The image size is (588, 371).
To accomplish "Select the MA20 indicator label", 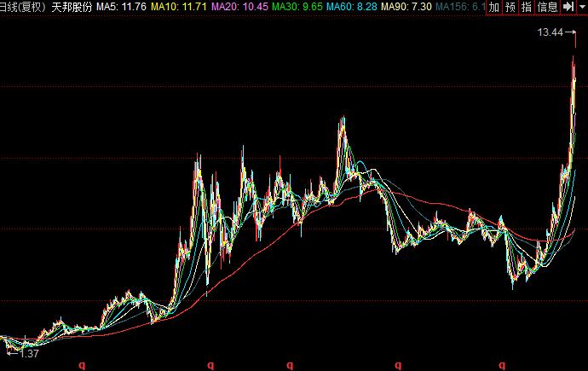I will (239, 7).
